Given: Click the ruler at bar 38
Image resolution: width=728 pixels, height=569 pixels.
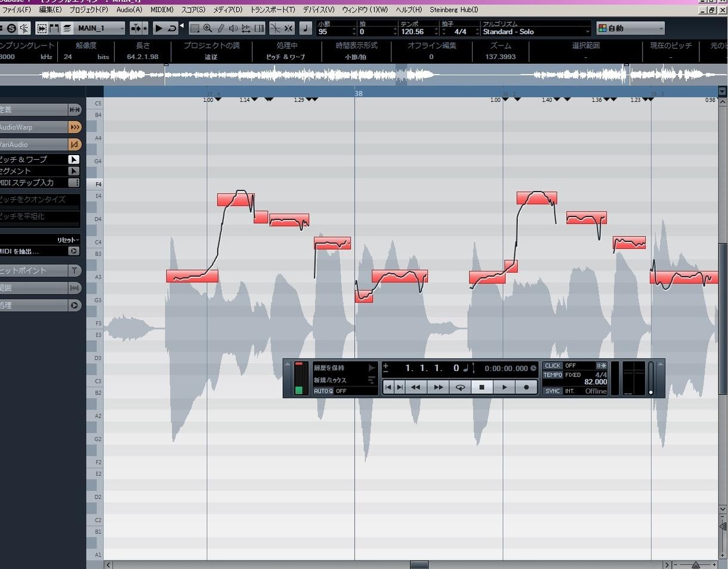Looking at the screenshot, I should (358, 93).
